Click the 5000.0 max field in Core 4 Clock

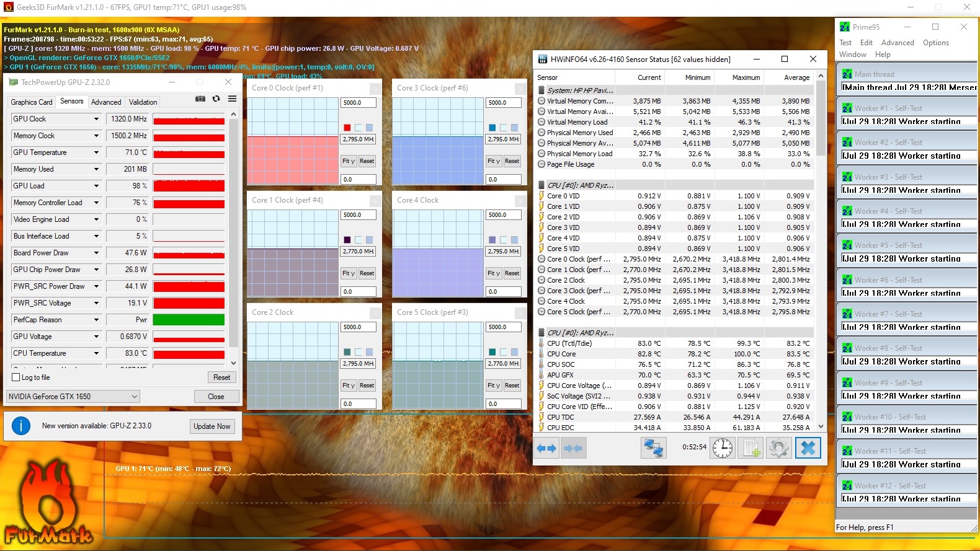coord(503,215)
